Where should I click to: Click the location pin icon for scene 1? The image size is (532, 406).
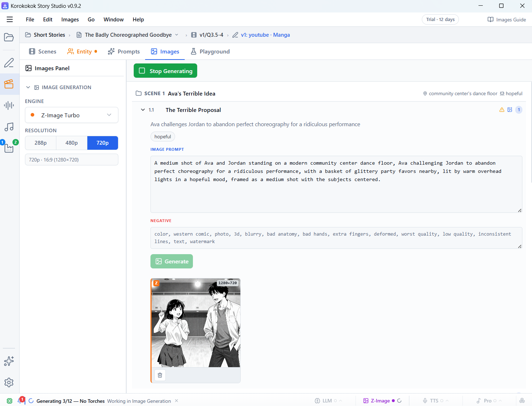coord(425,94)
